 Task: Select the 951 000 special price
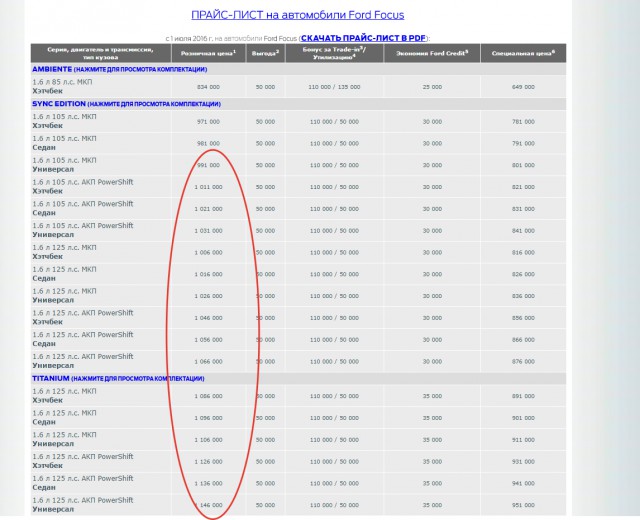tap(523, 505)
